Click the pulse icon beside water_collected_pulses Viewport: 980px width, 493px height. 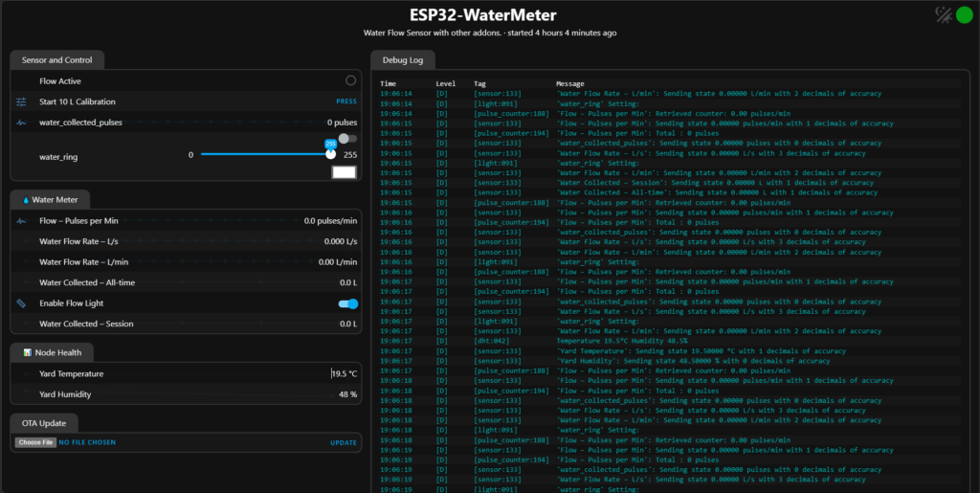tap(21, 123)
